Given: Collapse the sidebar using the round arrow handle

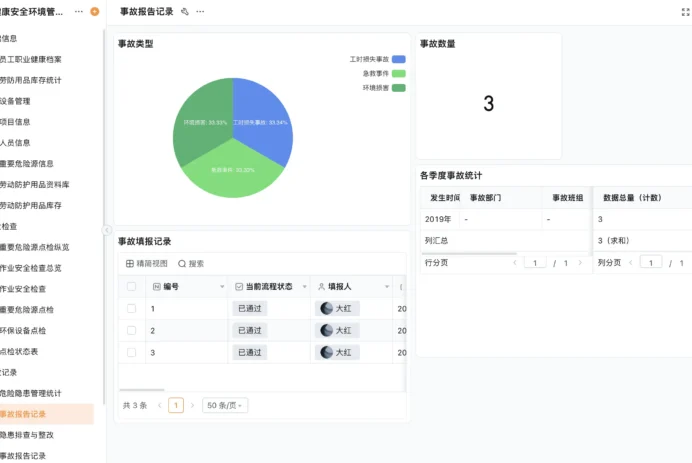Looking at the screenshot, I should coord(106,230).
